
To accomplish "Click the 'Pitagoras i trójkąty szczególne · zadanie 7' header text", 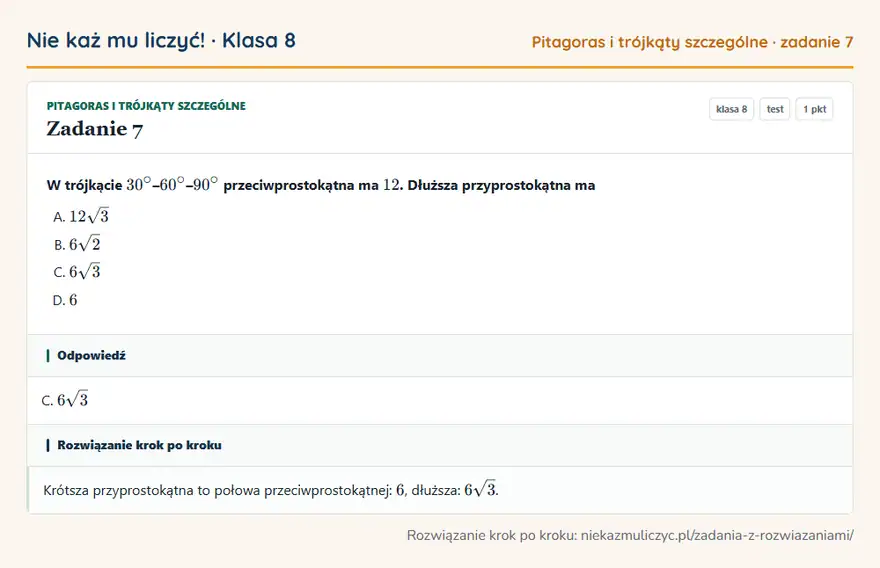I will (692, 42).
